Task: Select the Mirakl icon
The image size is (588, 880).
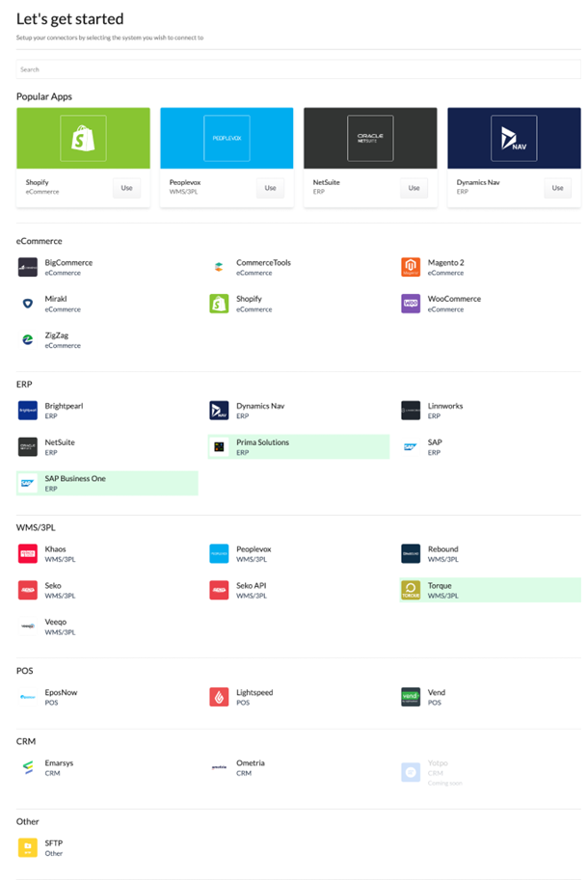Action: pyautogui.click(x=28, y=304)
